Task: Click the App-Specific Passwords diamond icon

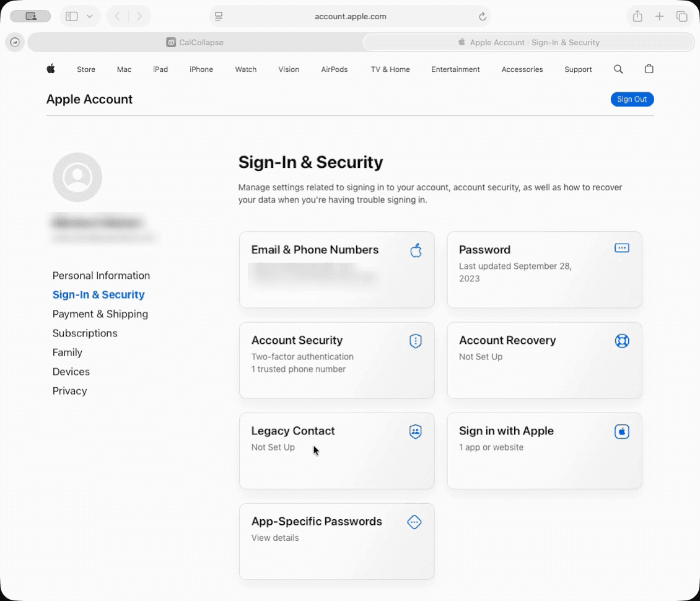Action: point(414,522)
